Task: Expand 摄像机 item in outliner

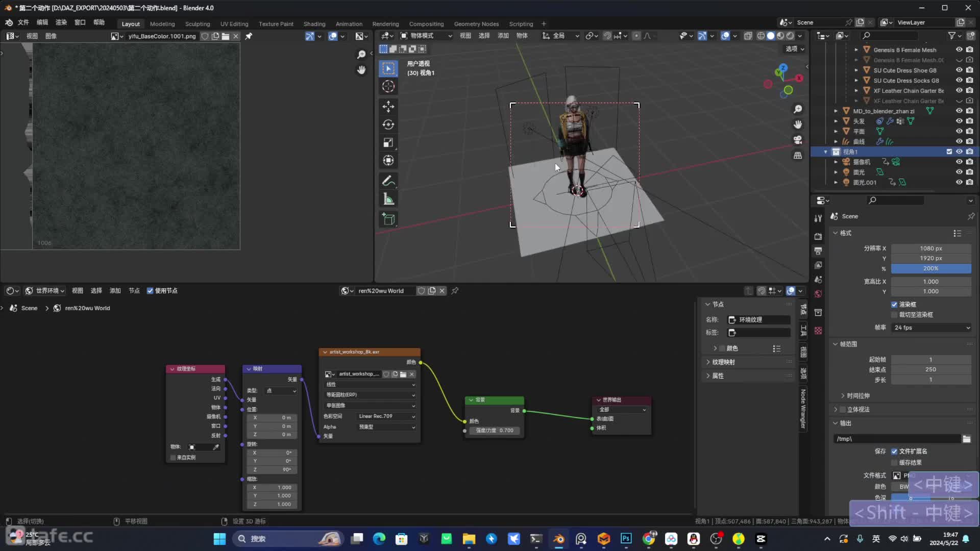Action: (836, 162)
